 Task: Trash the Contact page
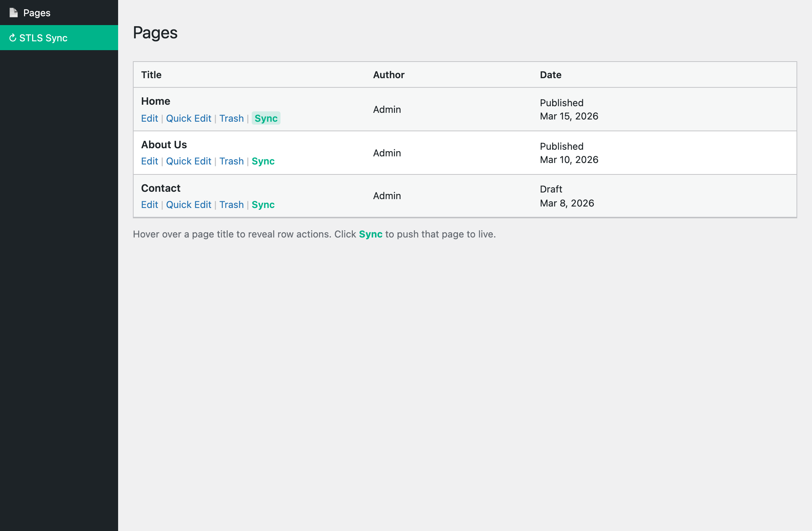tap(231, 205)
